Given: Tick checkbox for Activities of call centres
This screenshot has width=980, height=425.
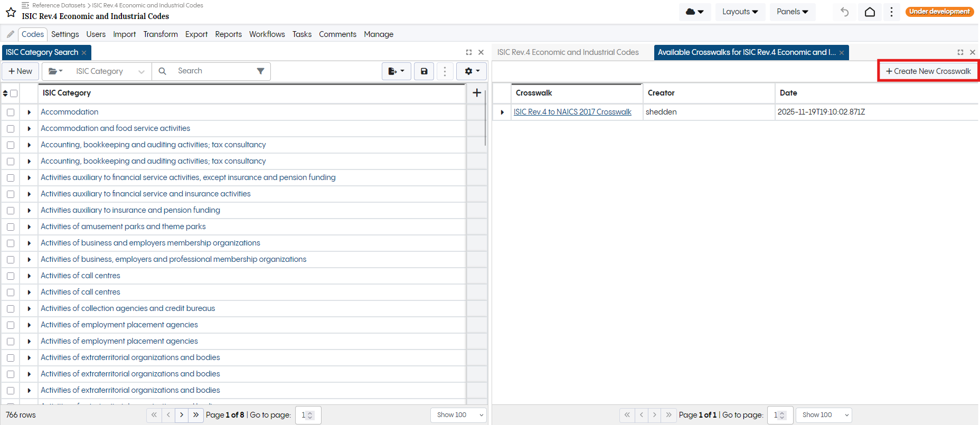Looking at the screenshot, I should (x=11, y=276).
